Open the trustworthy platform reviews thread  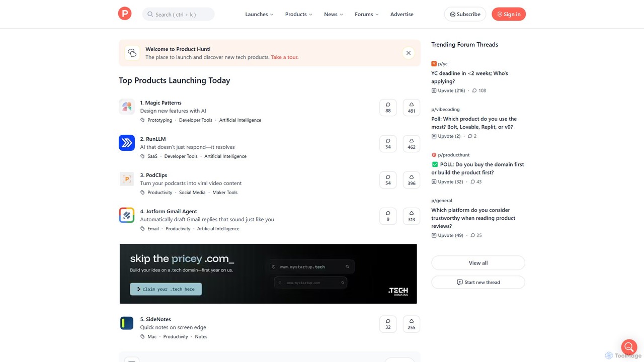pyautogui.click(x=473, y=218)
